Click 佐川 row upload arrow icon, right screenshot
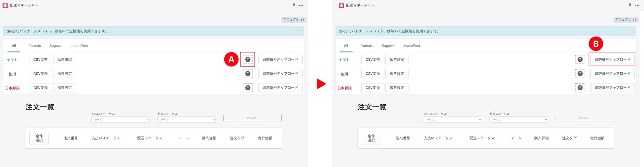The width and height of the screenshot is (644, 167). pyautogui.click(x=580, y=74)
